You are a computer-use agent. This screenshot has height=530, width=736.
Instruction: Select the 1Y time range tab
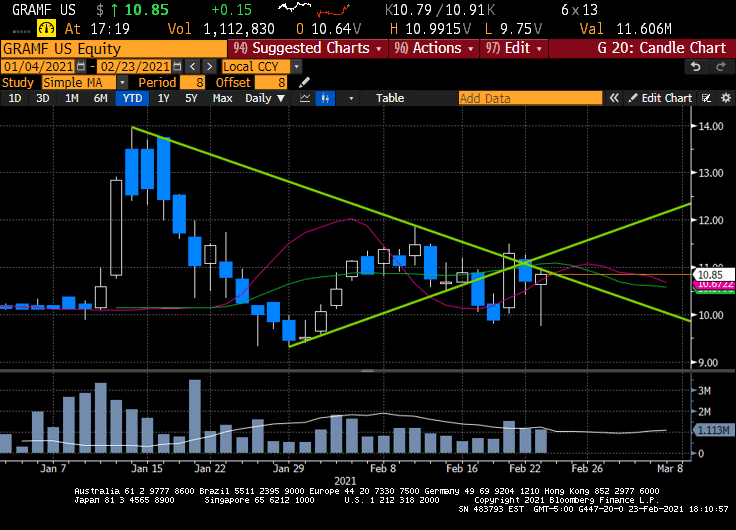click(x=163, y=98)
